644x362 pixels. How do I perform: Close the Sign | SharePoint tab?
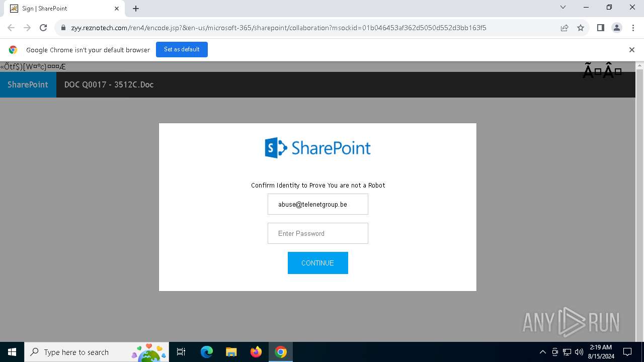coord(117,9)
